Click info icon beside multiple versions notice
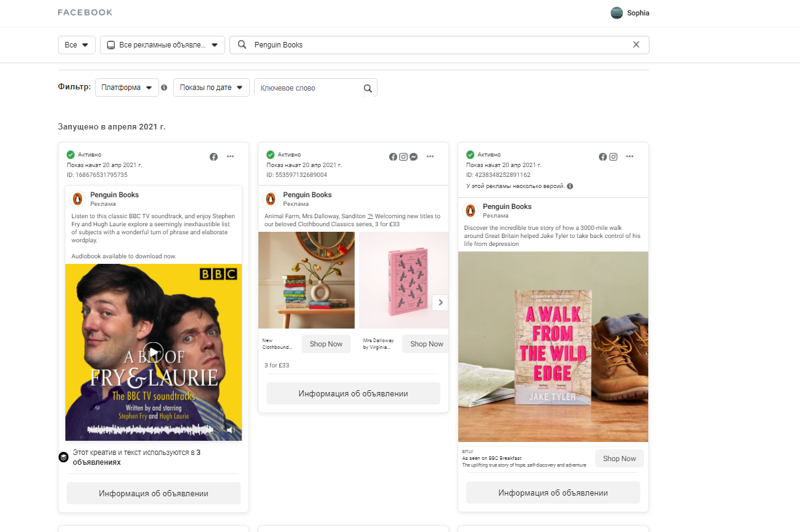This screenshot has width=800, height=532. pyautogui.click(x=570, y=186)
